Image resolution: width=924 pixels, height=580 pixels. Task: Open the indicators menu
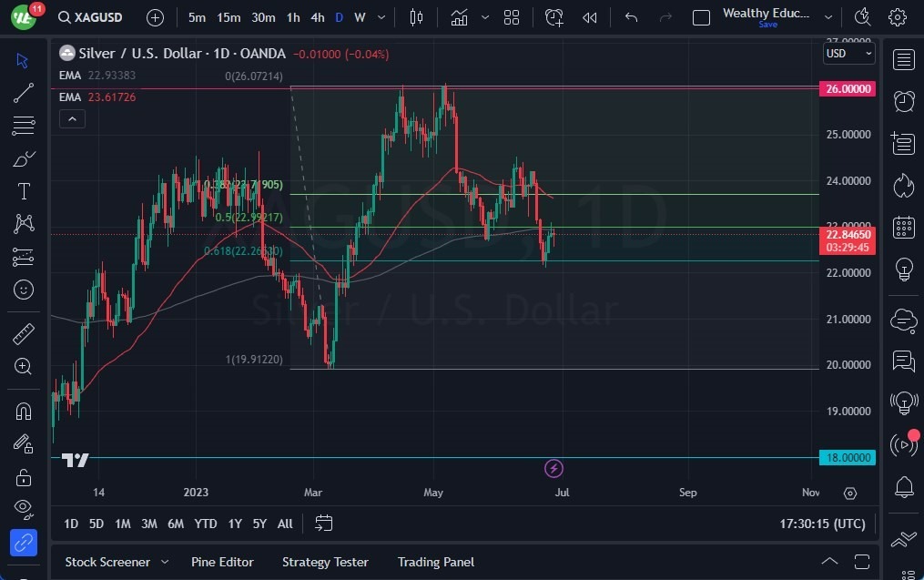tap(460, 17)
